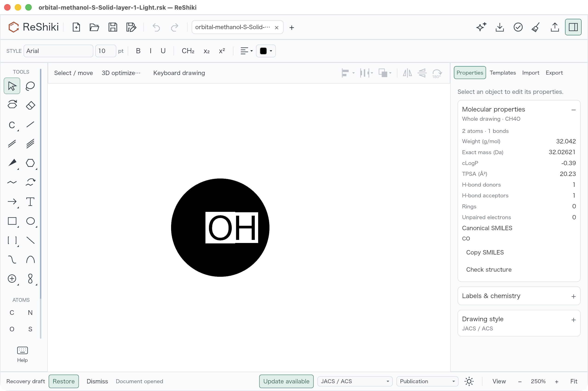Select the eraser tool
This screenshot has height=391, width=588.
click(30, 105)
